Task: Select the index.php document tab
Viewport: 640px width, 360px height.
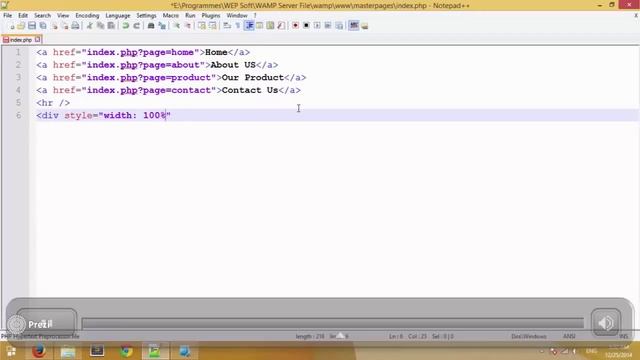Action: click(x=21, y=40)
